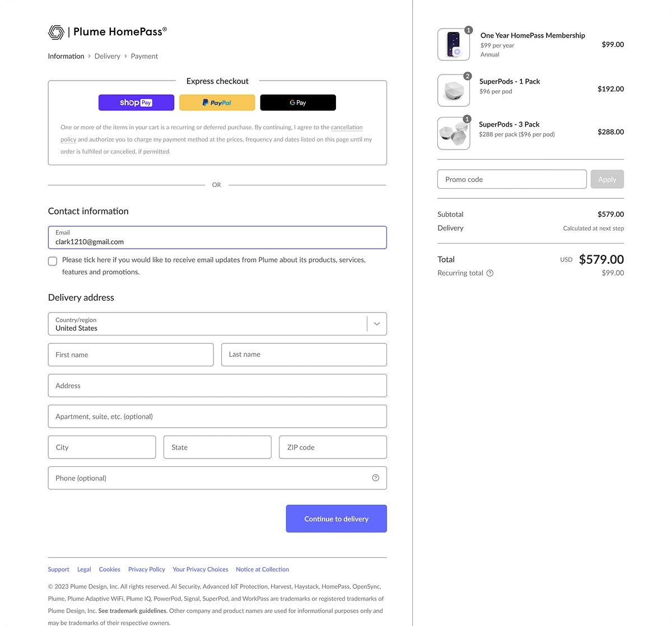The width and height of the screenshot is (672, 626).
Task: Open the cancellation policy link
Action: (x=347, y=128)
